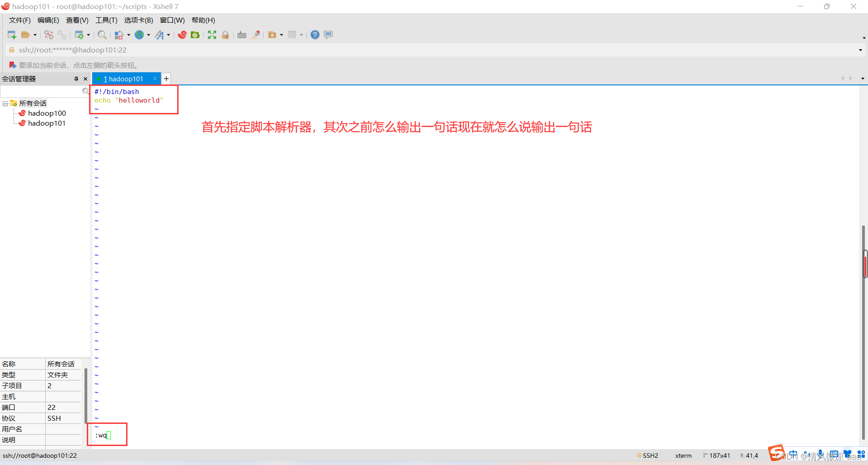Click the pane layout grid icon
The height and width of the screenshot is (465, 868).
point(292,35)
